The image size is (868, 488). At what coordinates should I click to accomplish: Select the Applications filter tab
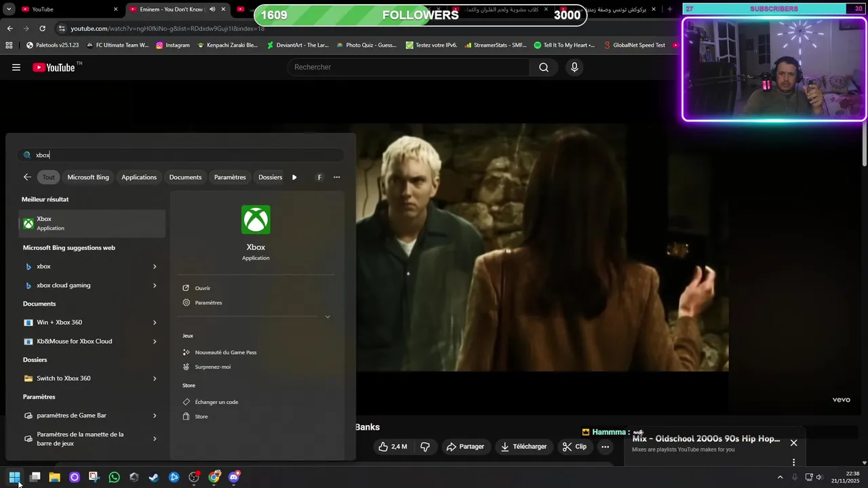(x=139, y=177)
